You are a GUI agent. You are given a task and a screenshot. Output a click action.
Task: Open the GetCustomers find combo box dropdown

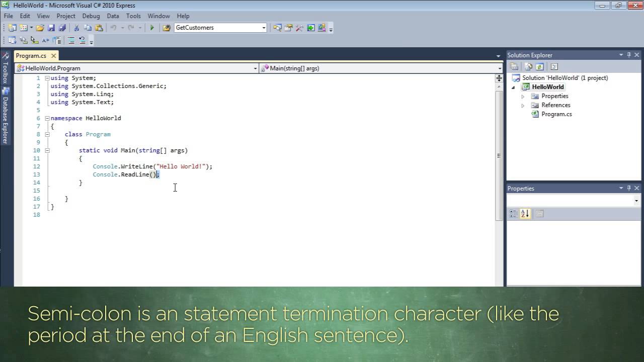pos(264,28)
